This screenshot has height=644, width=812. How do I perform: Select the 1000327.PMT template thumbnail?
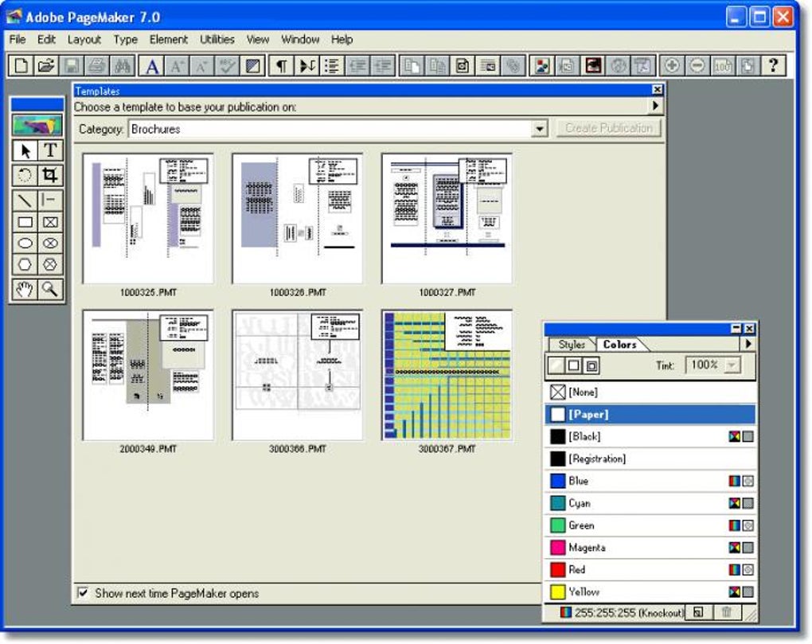447,218
